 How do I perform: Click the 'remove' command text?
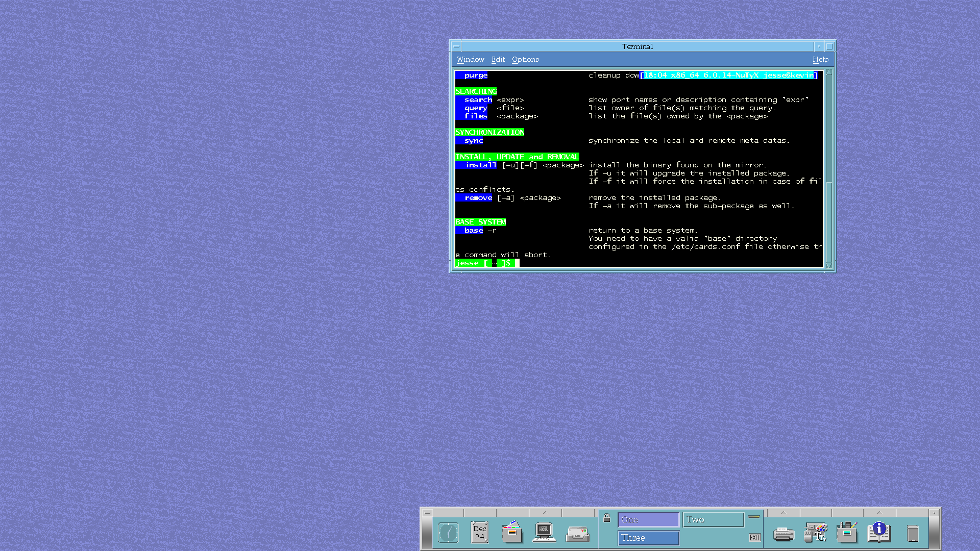tap(478, 198)
